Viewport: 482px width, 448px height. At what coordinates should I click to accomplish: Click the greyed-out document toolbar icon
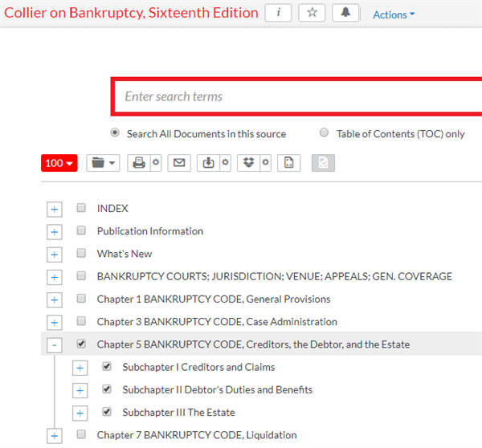[323, 163]
